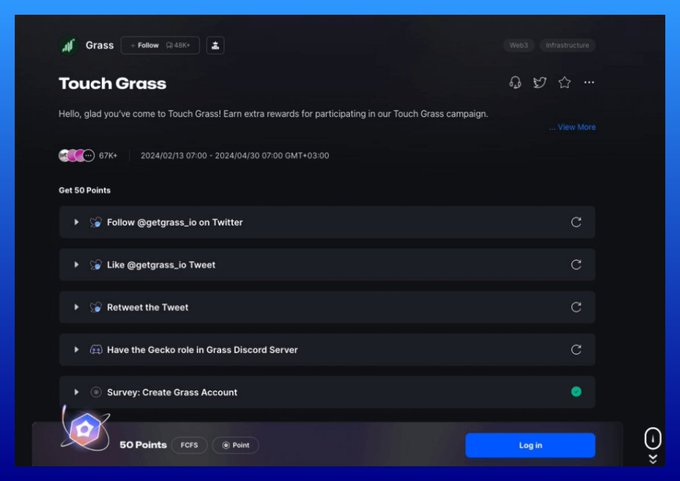This screenshot has width=680, height=481.
Task: Select the Point tag
Action: click(236, 445)
